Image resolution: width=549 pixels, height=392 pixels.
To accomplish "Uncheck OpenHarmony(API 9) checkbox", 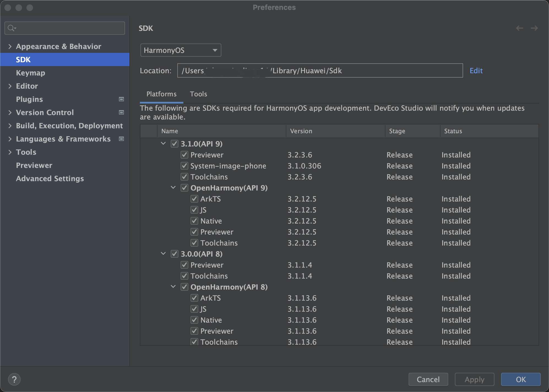I will (x=184, y=188).
